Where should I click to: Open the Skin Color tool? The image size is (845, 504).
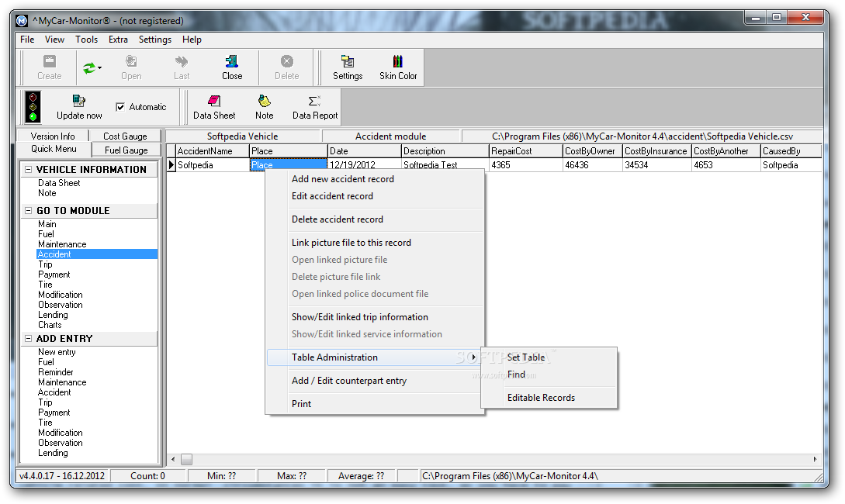point(398,68)
